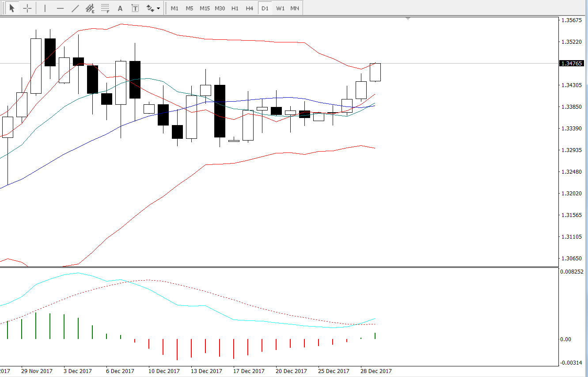Click the 1.34765 current price label

point(572,63)
